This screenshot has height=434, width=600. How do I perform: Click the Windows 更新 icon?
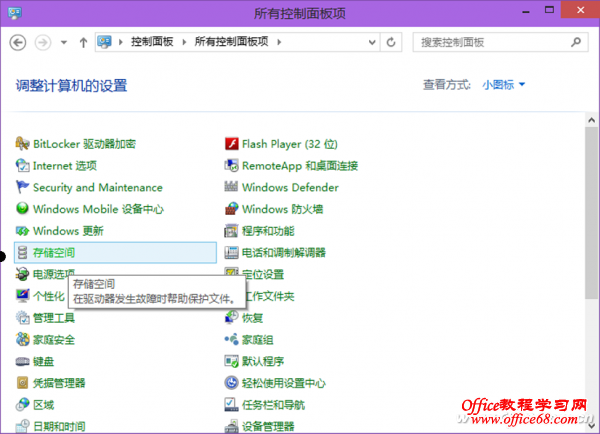click(x=22, y=231)
